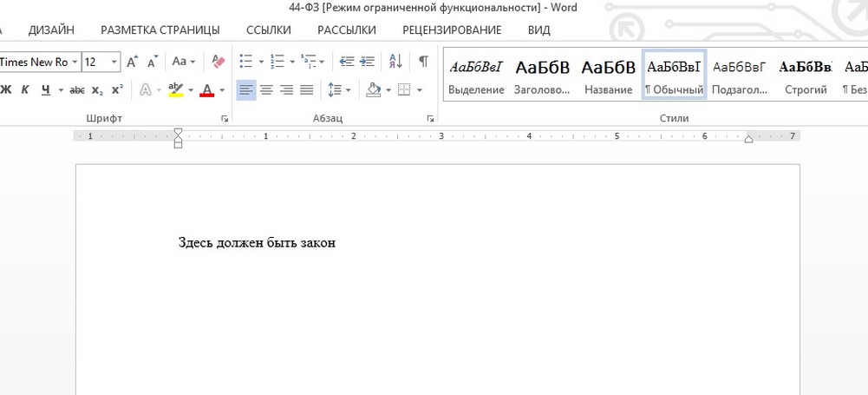Viewport: 868px width, 395px height.
Task: Open the ССЫЛКИ ribbon tab
Action: 269,30
